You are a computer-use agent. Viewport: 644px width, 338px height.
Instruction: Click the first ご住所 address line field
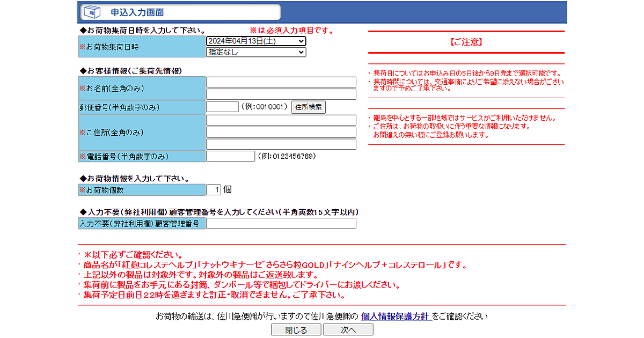(x=281, y=120)
